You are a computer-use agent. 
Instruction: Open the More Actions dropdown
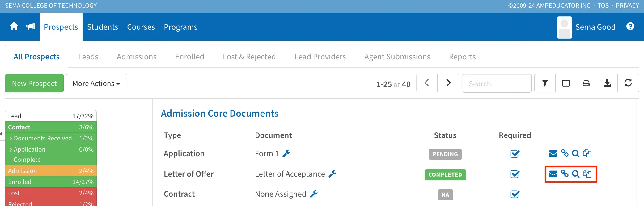(x=96, y=83)
